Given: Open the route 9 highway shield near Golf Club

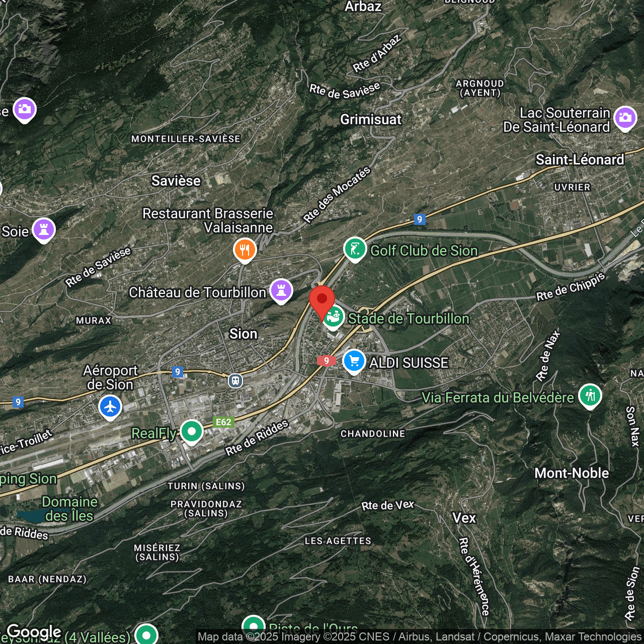Looking at the screenshot, I should tap(420, 219).
